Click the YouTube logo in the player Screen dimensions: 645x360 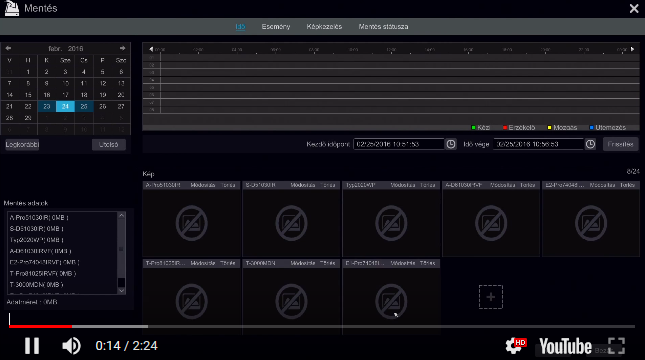click(565, 346)
